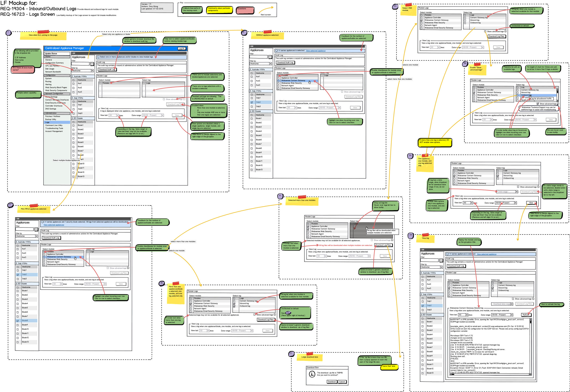Click filter go arrow icon in panel 1
This screenshot has height=392, width=570.
click(x=92, y=64)
